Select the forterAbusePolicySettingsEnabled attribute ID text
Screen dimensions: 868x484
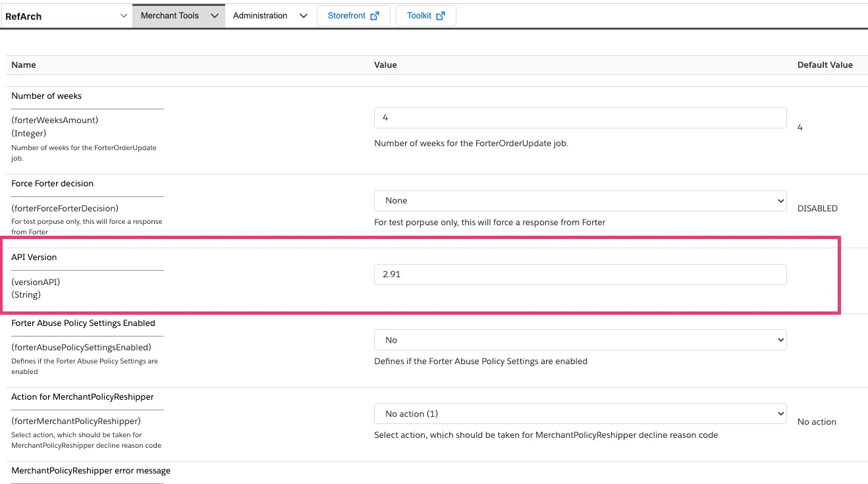[x=81, y=347]
